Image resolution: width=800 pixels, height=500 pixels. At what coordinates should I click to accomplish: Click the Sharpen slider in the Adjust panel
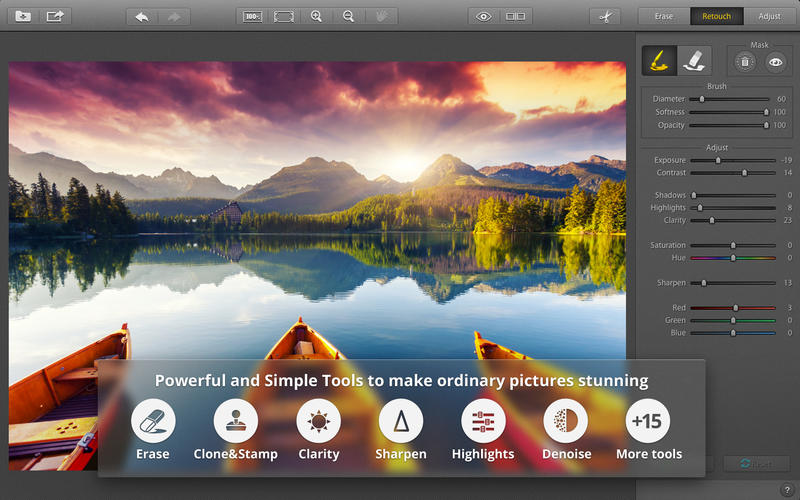pyautogui.click(x=733, y=283)
